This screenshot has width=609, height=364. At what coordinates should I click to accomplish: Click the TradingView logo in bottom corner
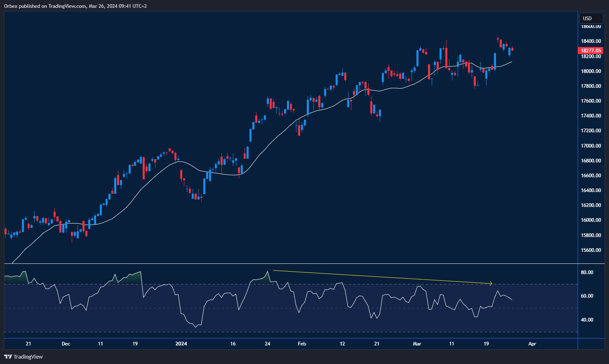point(24,357)
